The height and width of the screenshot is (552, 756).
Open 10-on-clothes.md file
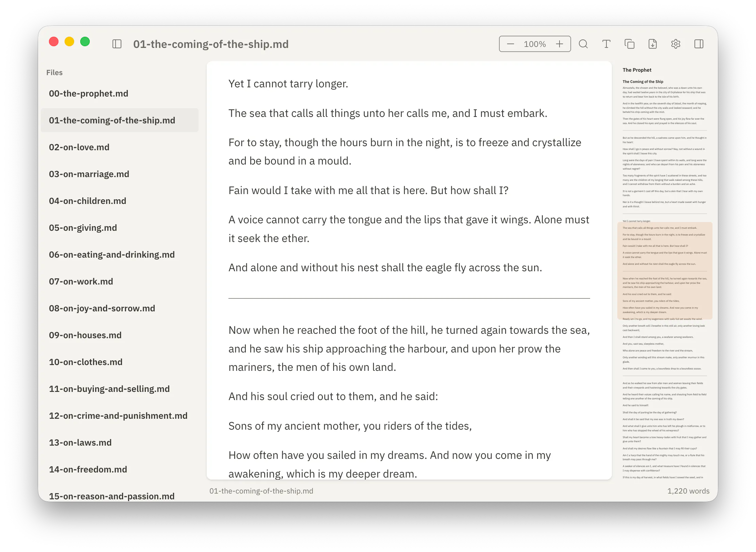[120, 362]
